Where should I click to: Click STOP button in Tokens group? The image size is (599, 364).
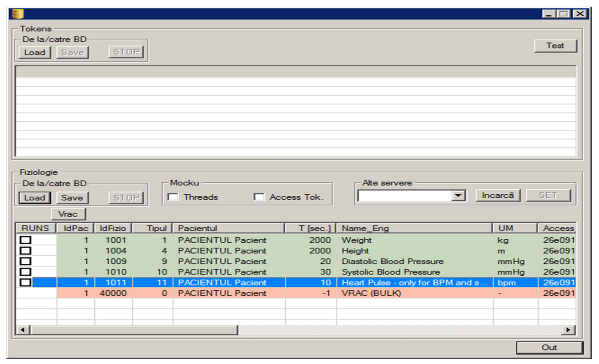point(126,52)
